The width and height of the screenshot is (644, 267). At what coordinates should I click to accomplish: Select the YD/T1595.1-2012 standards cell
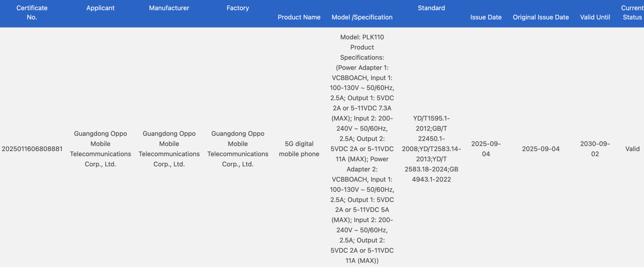431,149
